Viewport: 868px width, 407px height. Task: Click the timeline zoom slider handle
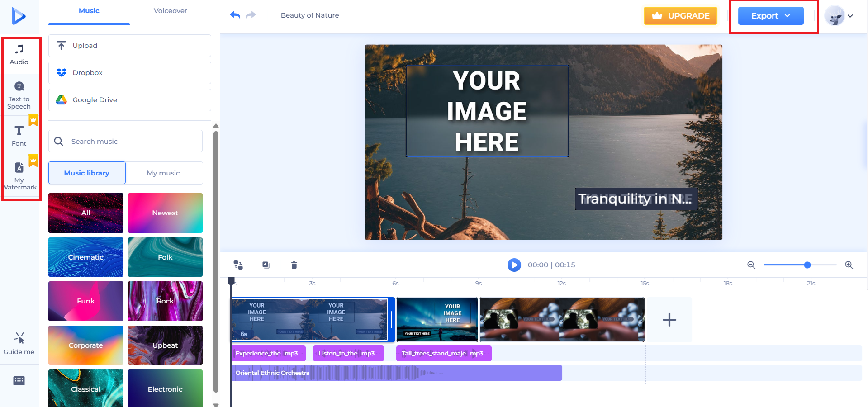coord(807,265)
